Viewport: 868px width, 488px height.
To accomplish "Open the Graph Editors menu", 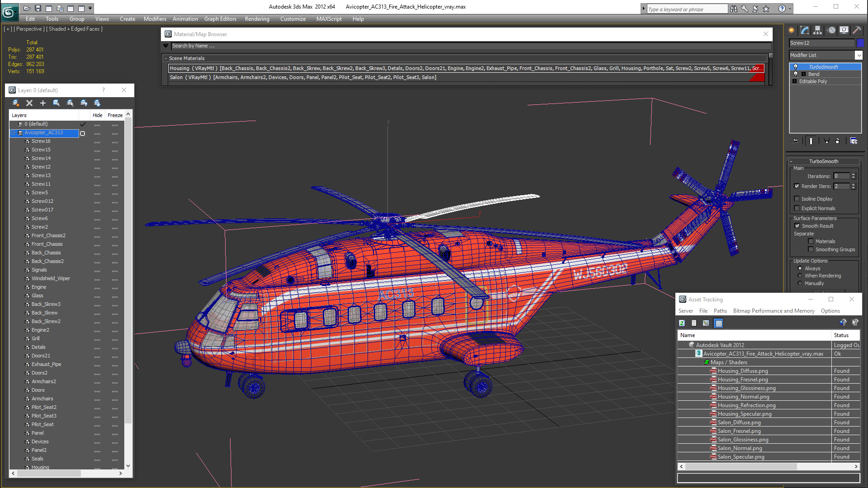I will pos(220,19).
